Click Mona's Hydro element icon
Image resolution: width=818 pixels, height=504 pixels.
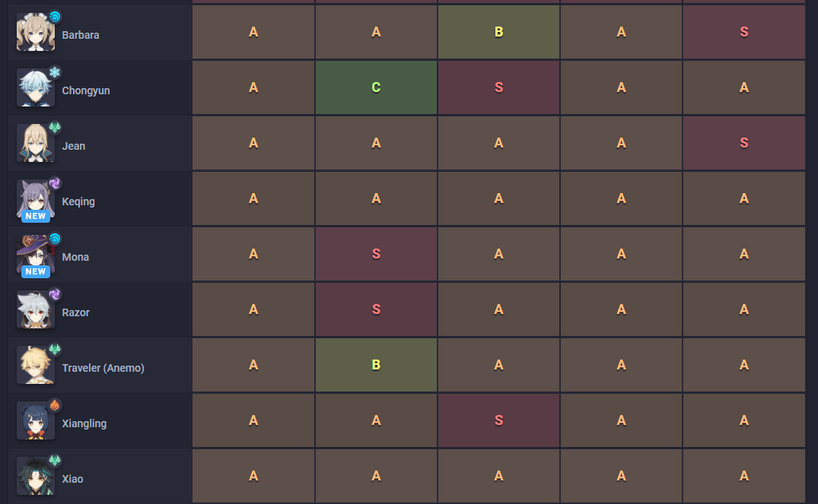55,239
